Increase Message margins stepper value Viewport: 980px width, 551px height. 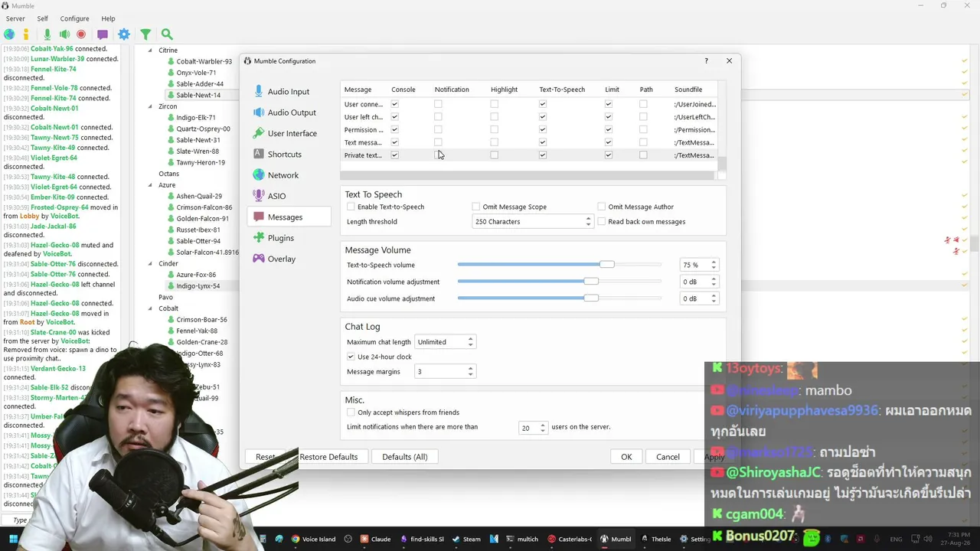click(x=470, y=369)
